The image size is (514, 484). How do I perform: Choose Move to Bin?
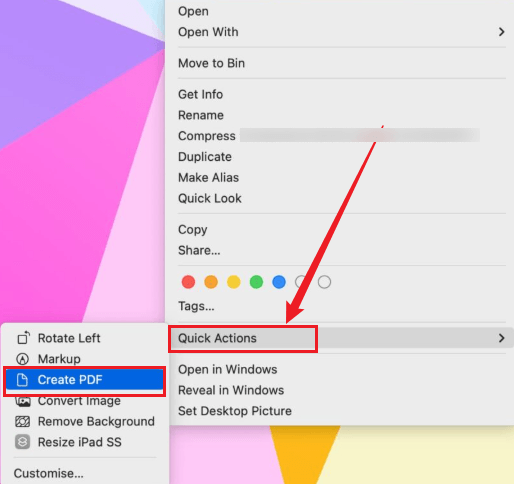[211, 63]
